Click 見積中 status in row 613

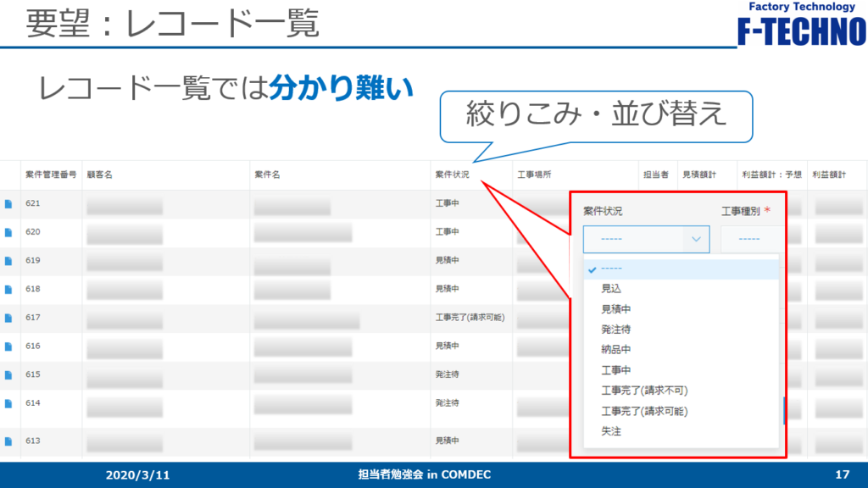(x=448, y=441)
